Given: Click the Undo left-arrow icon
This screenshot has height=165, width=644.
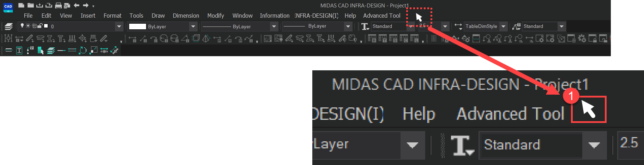Looking at the screenshot, I should tap(76, 5).
